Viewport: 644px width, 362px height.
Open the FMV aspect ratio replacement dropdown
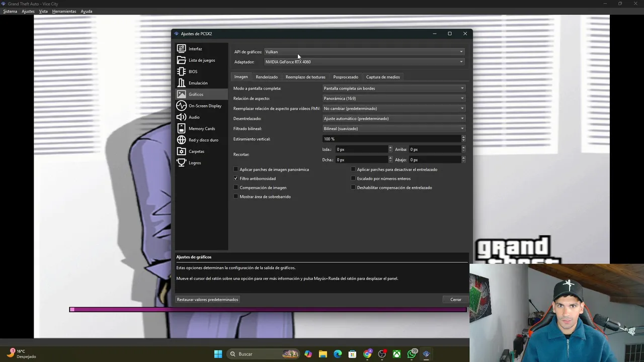coord(394,109)
